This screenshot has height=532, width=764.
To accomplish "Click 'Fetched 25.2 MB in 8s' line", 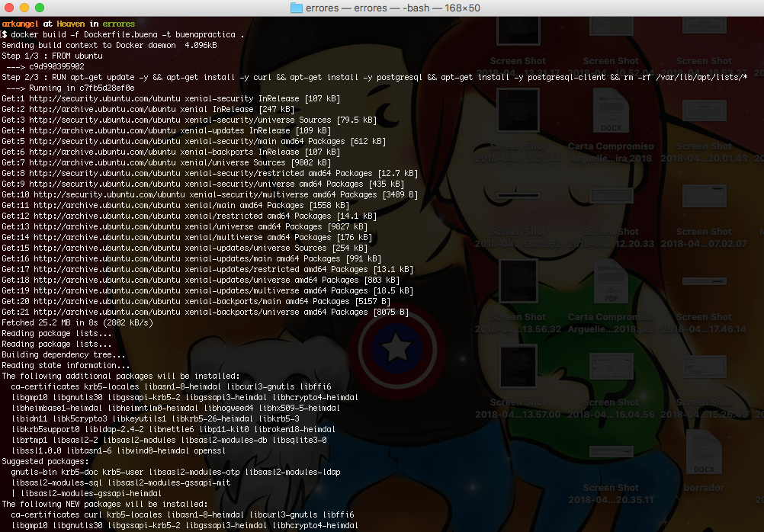I will [x=77, y=323].
